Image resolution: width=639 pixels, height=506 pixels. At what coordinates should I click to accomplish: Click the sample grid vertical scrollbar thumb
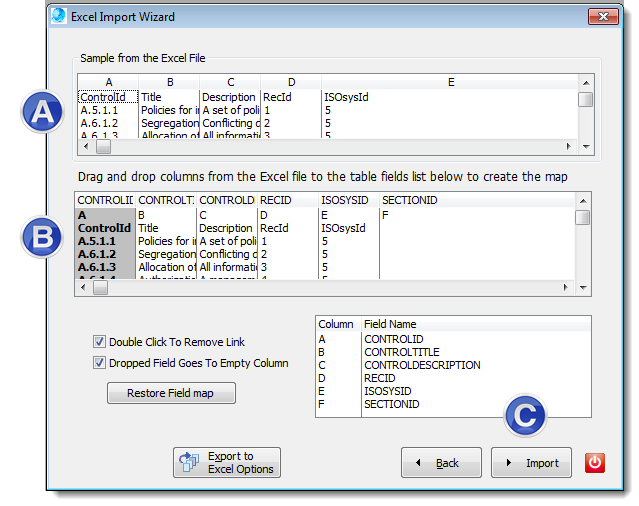coord(586,99)
